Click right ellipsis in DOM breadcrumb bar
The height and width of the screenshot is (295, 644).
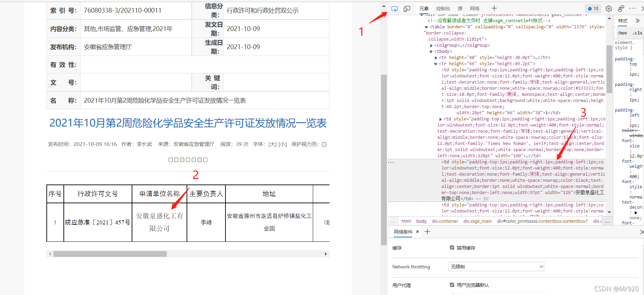click(607, 221)
